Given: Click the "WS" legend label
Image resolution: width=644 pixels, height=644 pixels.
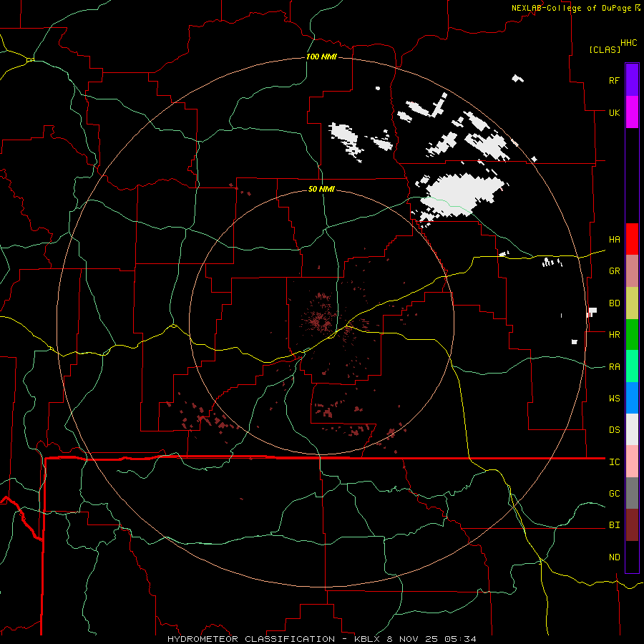Looking at the screenshot, I should (614, 399).
